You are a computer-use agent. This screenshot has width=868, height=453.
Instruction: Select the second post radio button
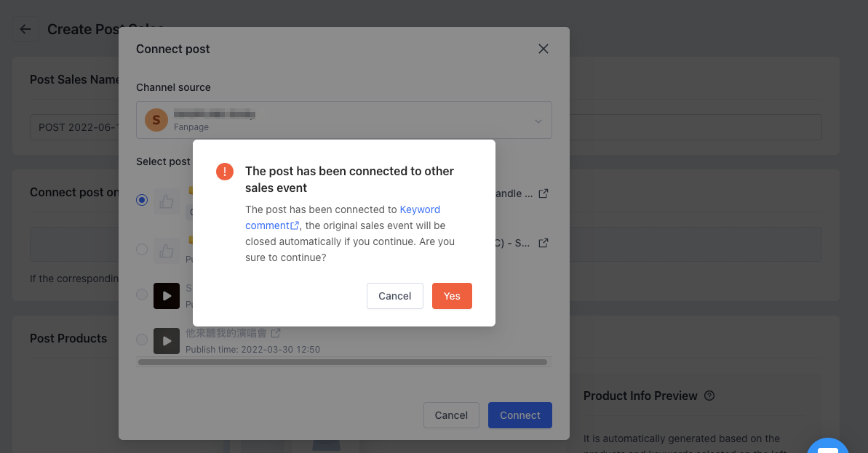pos(142,249)
